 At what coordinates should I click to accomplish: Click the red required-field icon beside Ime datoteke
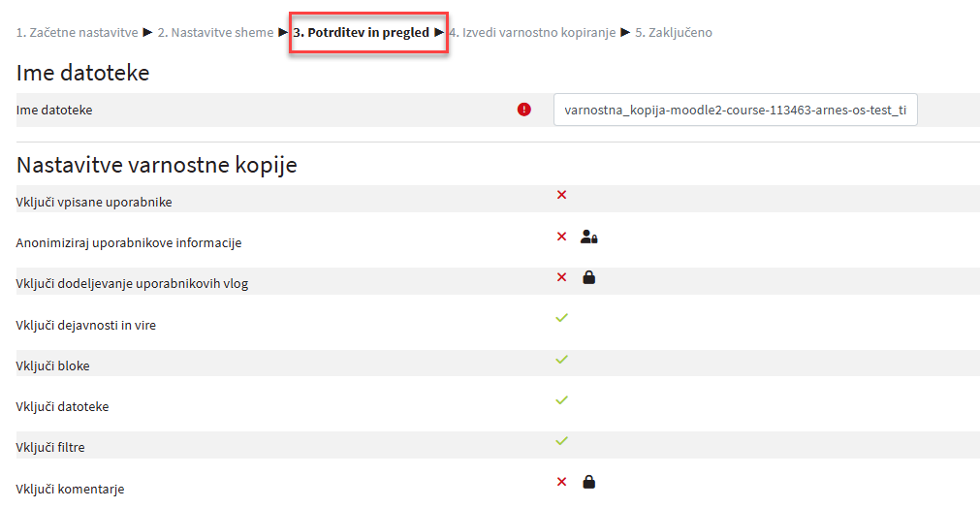(524, 110)
